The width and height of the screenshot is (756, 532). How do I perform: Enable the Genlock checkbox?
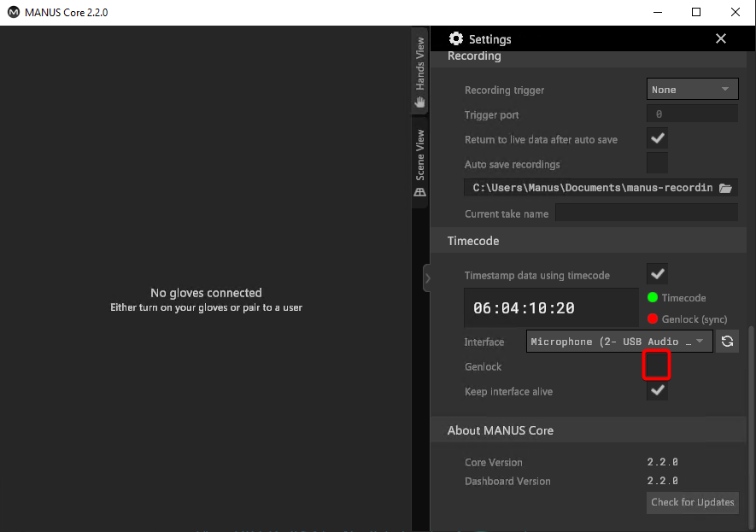pos(657,366)
